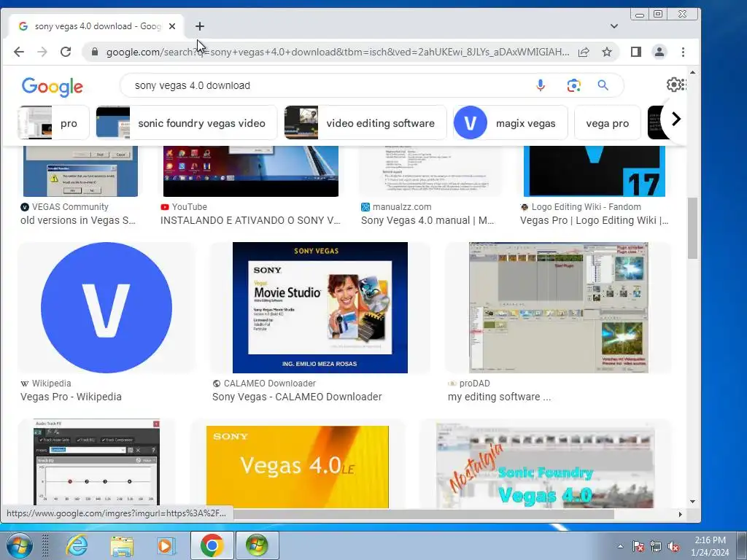Viewport: 747px width, 560px height.
Task: Select 'video editing software' chip
Action: click(365, 122)
